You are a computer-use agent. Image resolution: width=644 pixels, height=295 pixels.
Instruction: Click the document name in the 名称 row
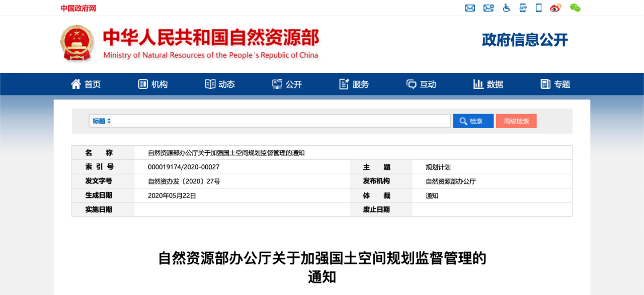pyautogui.click(x=226, y=153)
